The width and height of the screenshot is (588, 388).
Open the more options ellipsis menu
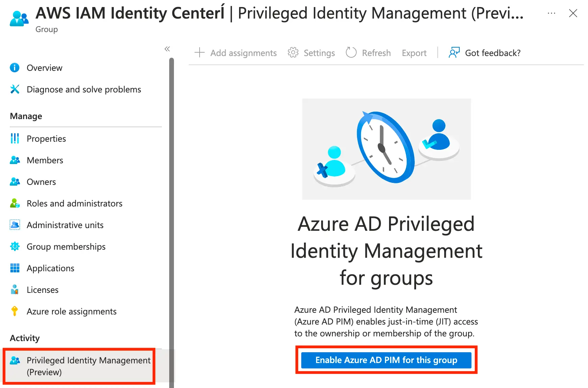point(551,13)
